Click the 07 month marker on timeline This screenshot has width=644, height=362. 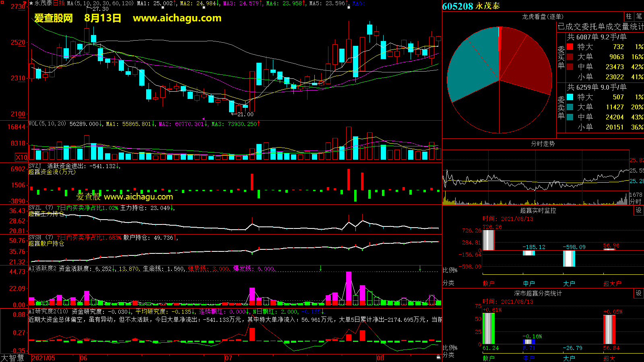click(228, 358)
